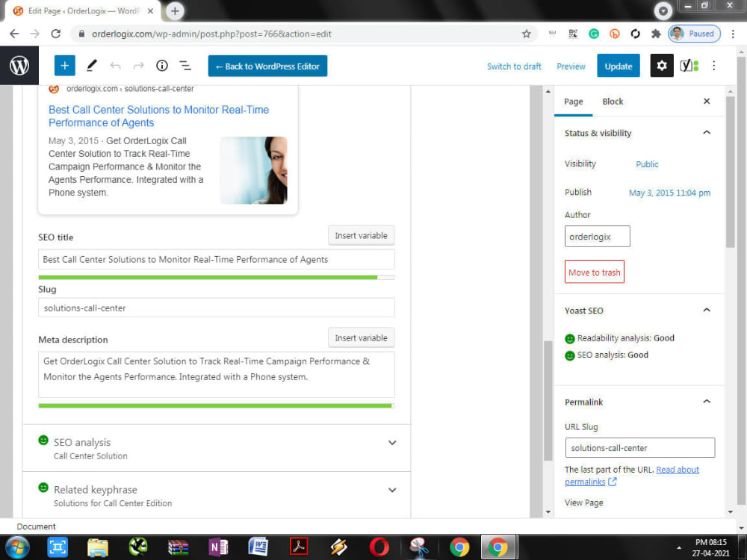The width and height of the screenshot is (747, 560).
Task: Click the Update button
Action: (x=618, y=66)
